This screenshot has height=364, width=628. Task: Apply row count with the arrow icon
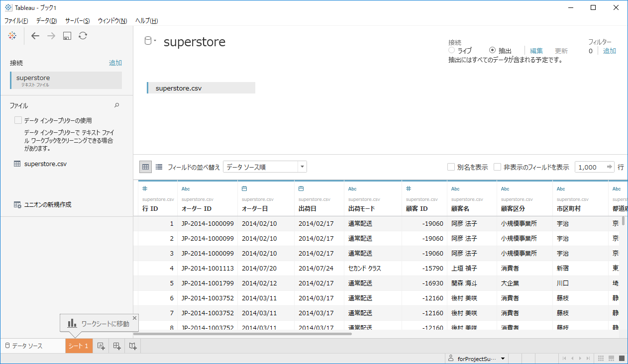(x=610, y=167)
